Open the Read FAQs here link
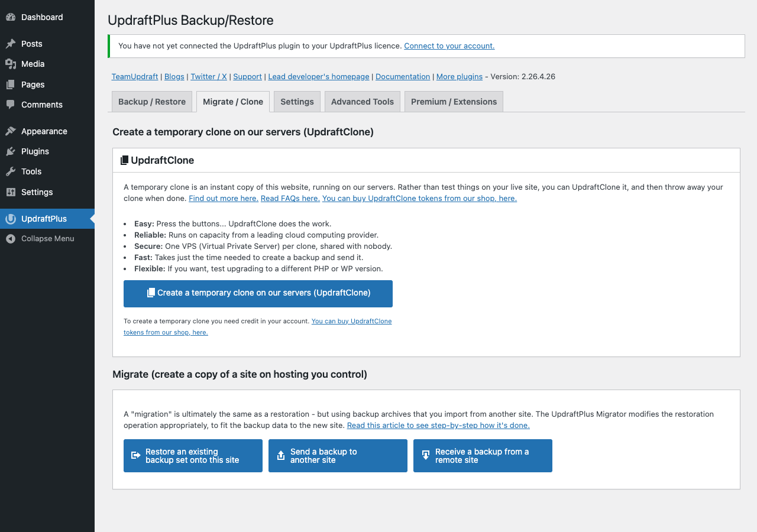757x532 pixels. [290, 199]
